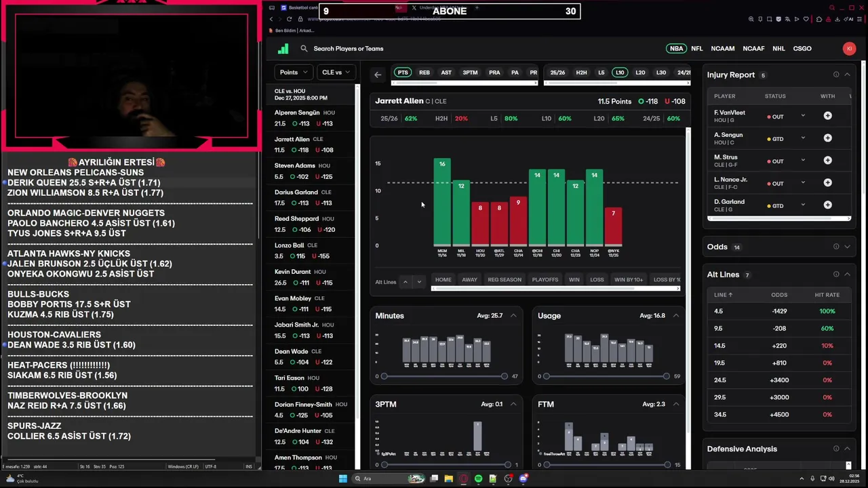868x488 pixels.
Task: Select the PTS stat pill
Action: pos(403,73)
